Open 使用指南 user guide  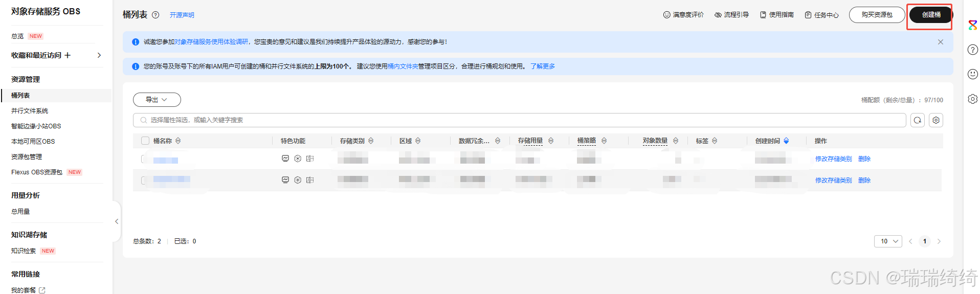pyautogui.click(x=776, y=15)
